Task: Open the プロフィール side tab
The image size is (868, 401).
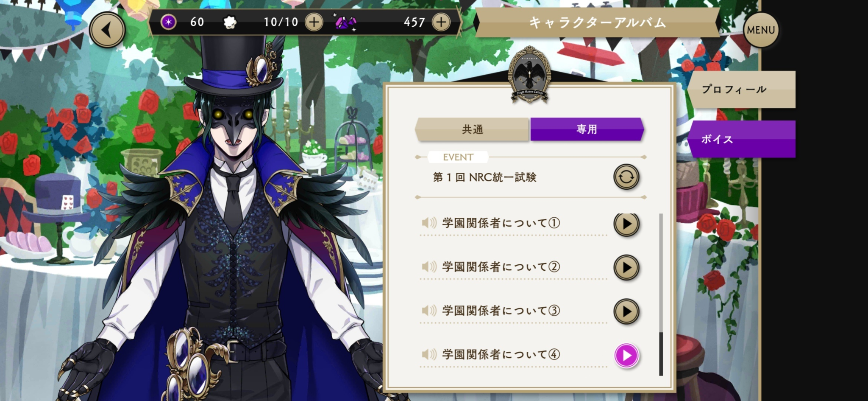Action: click(741, 90)
